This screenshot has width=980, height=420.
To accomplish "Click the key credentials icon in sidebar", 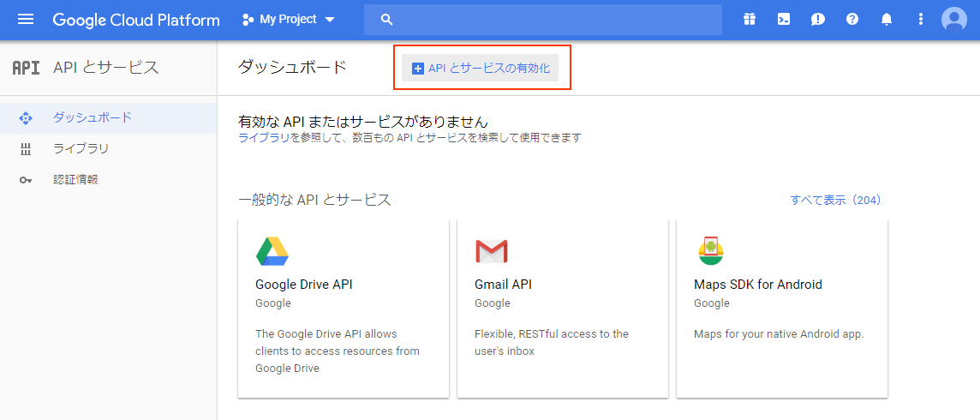I will pyautogui.click(x=26, y=181).
